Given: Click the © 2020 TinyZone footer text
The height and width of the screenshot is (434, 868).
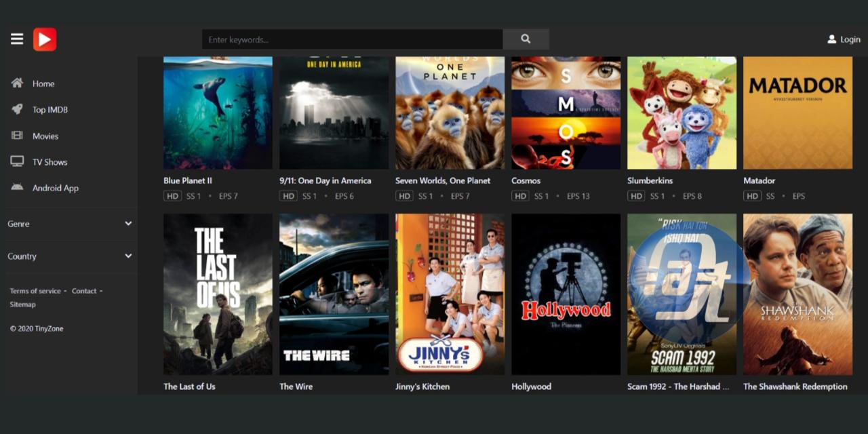Looking at the screenshot, I should click(37, 329).
